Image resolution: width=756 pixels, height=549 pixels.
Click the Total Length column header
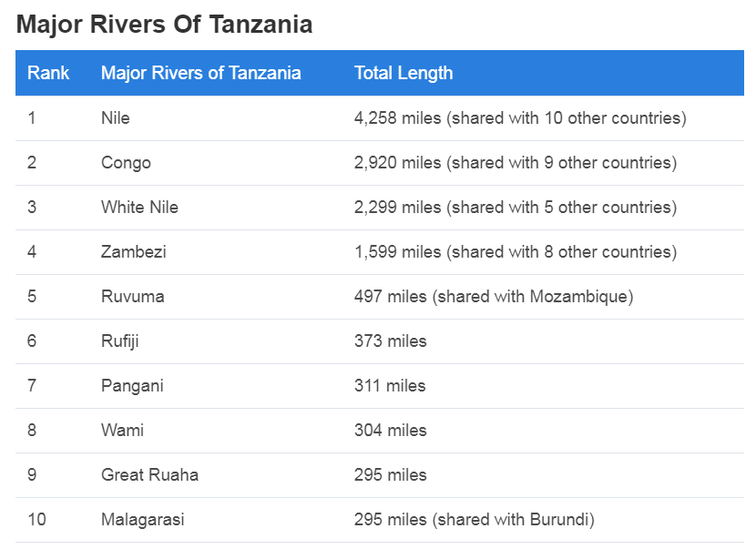pyautogui.click(x=404, y=73)
